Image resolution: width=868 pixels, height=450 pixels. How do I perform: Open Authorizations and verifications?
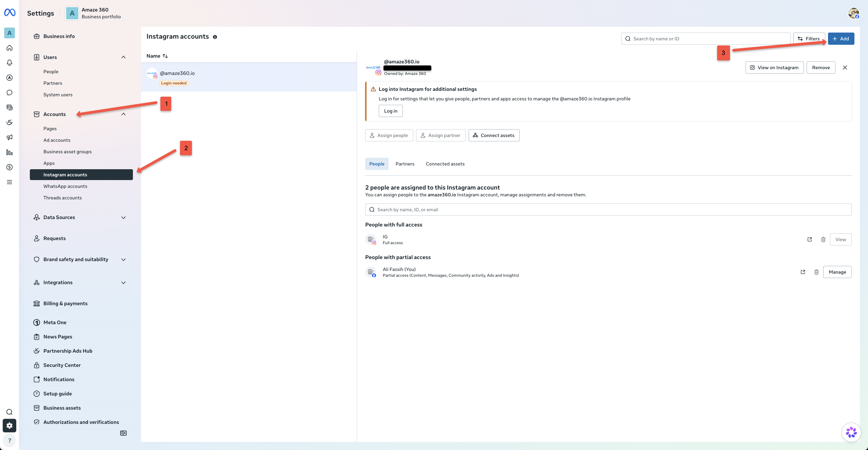(81, 422)
